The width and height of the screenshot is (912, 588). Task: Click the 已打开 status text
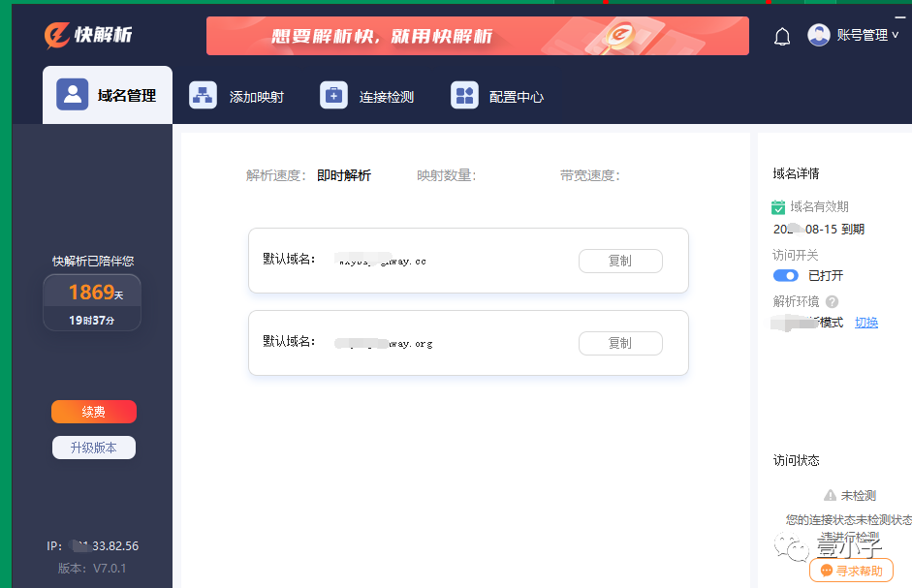tap(826, 276)
